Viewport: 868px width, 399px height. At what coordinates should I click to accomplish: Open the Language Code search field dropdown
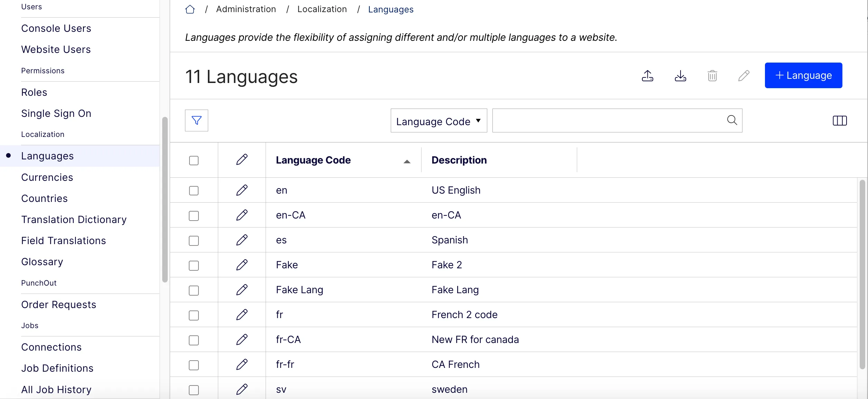438,121
